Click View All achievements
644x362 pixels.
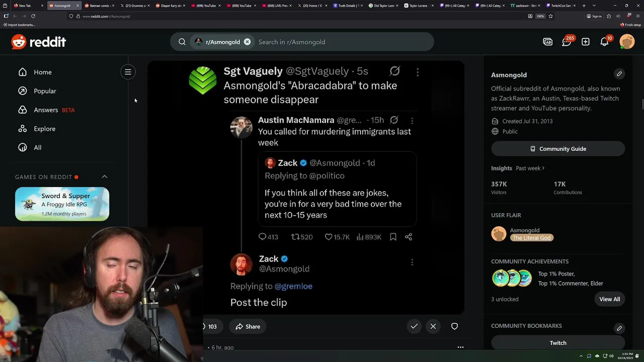pos(609,299)
